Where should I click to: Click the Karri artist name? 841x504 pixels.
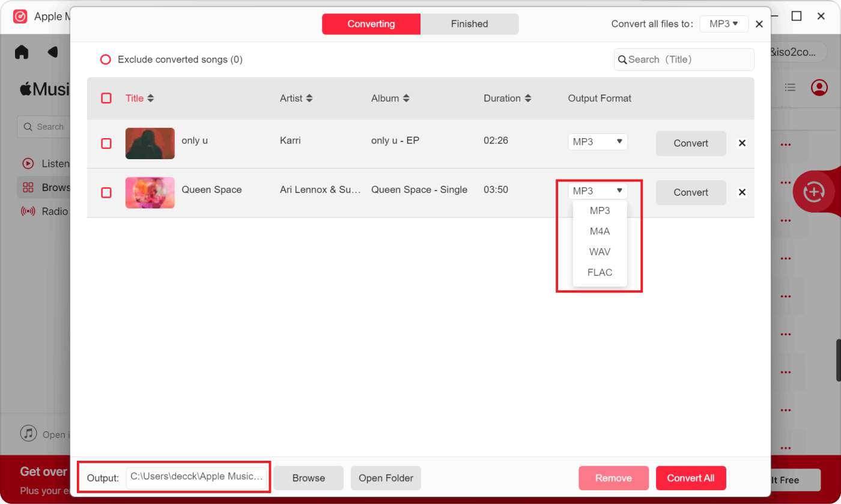click(x=290, y=141)
